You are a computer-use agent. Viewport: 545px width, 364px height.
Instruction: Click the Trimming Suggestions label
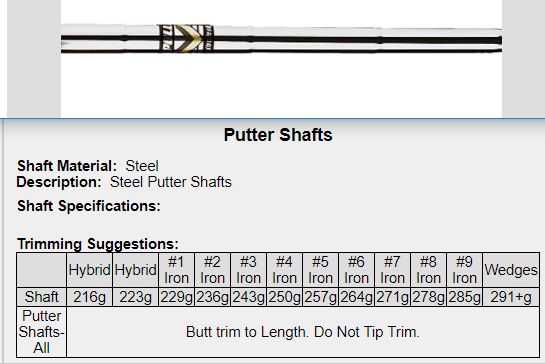tap(98, 244)
